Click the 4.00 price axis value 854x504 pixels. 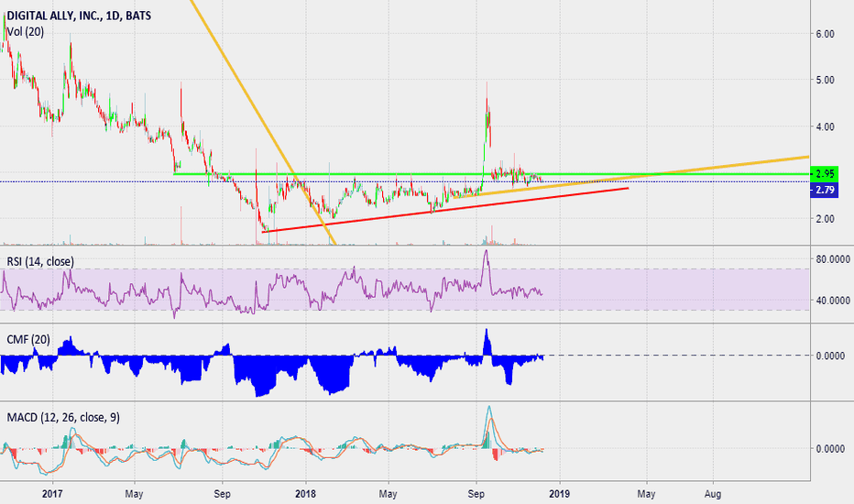coord(825,126)
